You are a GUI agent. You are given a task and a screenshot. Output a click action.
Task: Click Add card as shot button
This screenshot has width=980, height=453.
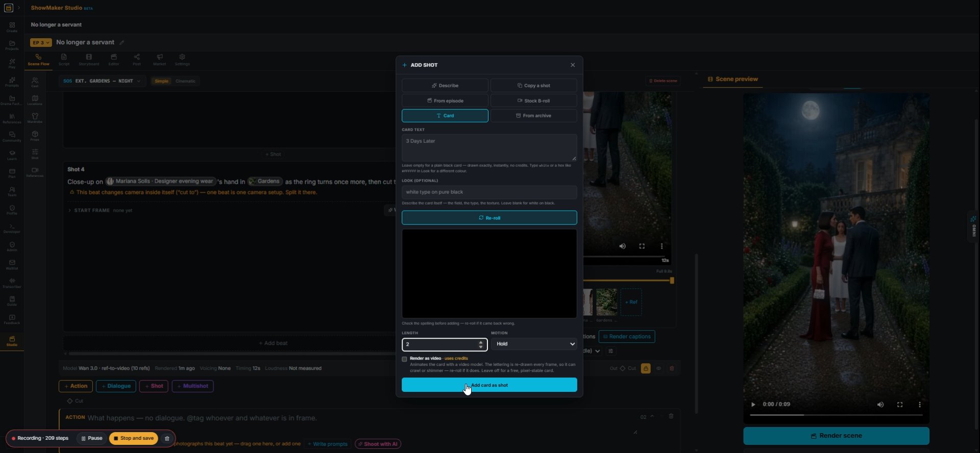click(489, 385)
